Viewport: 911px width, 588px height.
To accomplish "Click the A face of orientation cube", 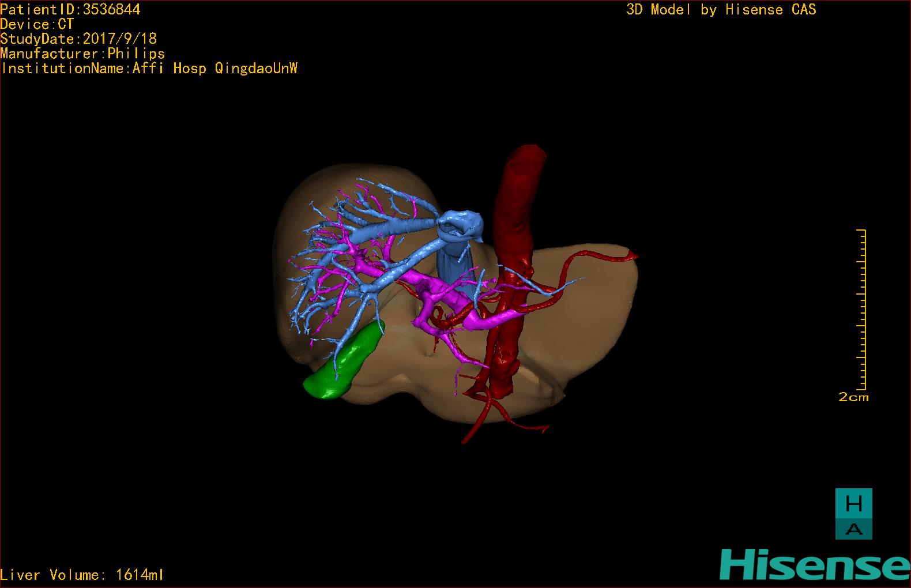I will pyautogui.click(x=854, y=529).
